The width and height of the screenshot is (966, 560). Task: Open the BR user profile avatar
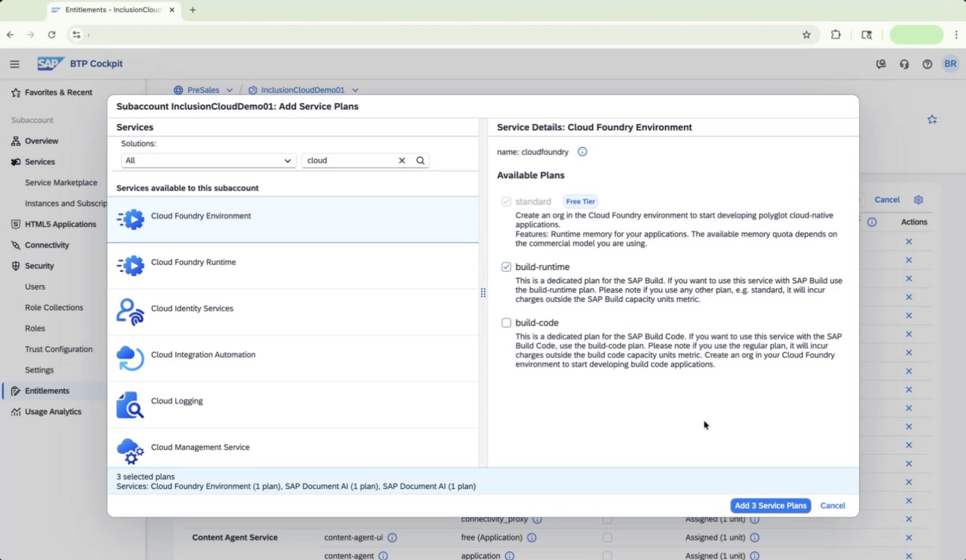950,64
